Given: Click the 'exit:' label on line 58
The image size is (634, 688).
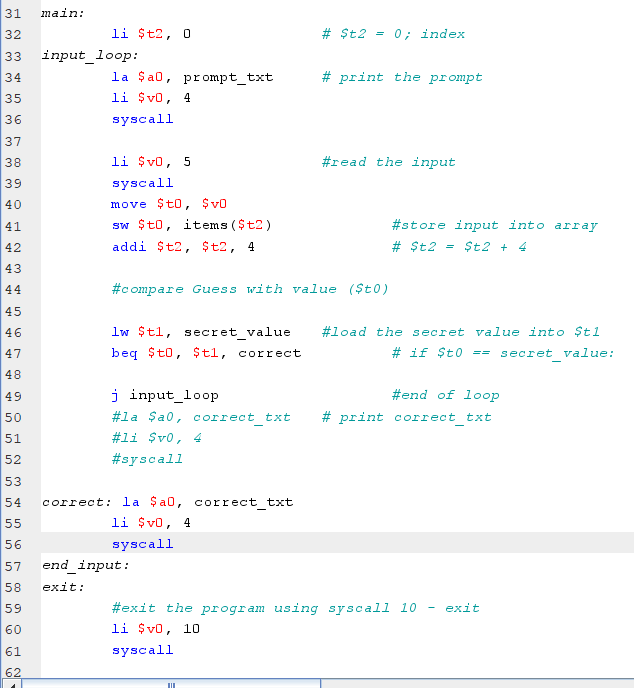Looking at the screenshot, I should click(x=63, y=587).
